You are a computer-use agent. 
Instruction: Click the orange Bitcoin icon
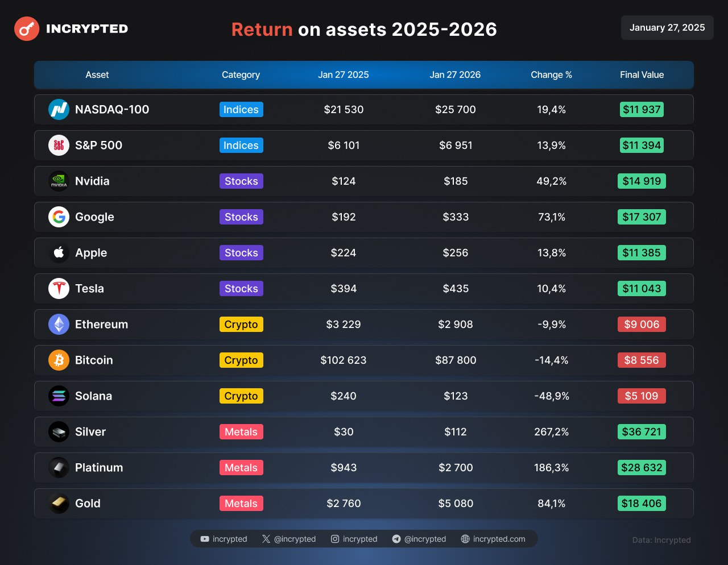pyautogui.click(x=59, y=360)
